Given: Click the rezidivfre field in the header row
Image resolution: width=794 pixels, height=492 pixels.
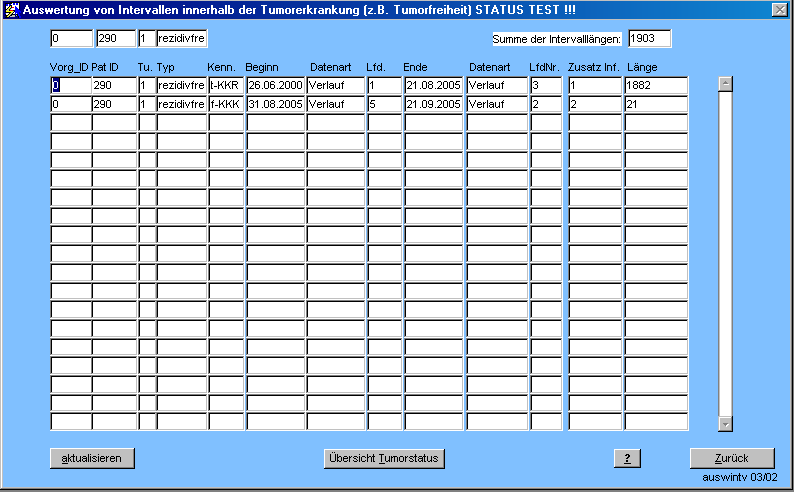Looking at the screenshot, I should [181, 39].
